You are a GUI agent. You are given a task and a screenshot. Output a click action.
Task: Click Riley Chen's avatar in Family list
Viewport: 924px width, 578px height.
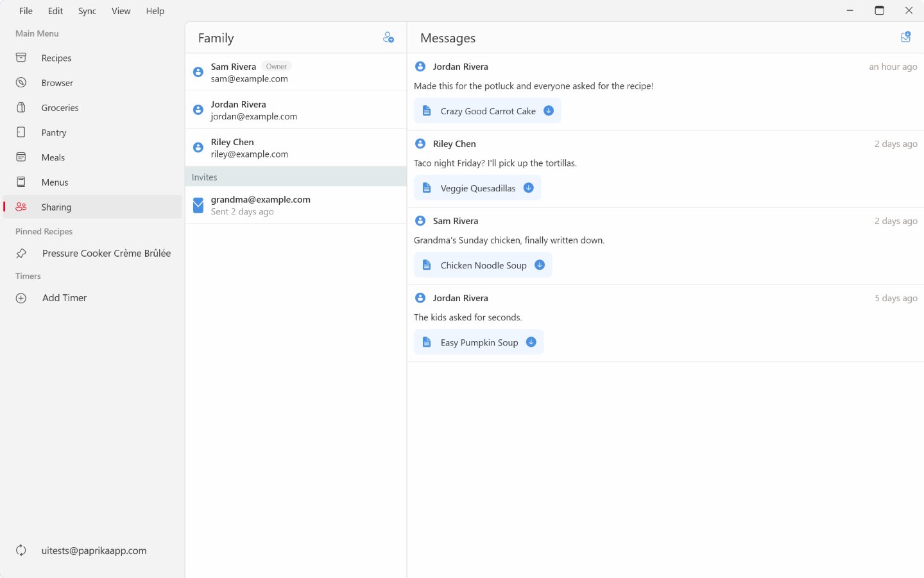pos(198,148)
